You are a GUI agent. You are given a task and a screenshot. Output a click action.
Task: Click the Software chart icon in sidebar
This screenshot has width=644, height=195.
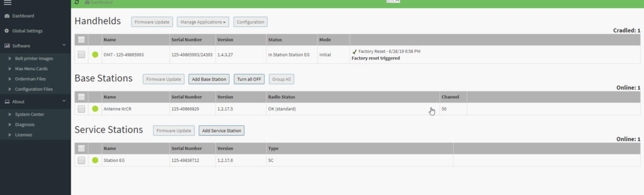[x=7, y=45]
